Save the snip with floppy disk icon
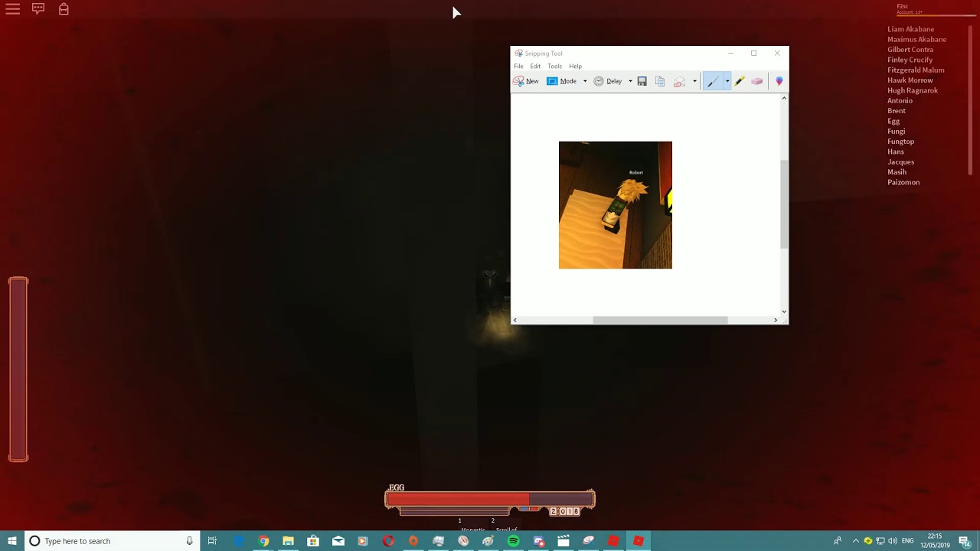The height and width of the screenshot is (551, 980). [x=642, y=81]
